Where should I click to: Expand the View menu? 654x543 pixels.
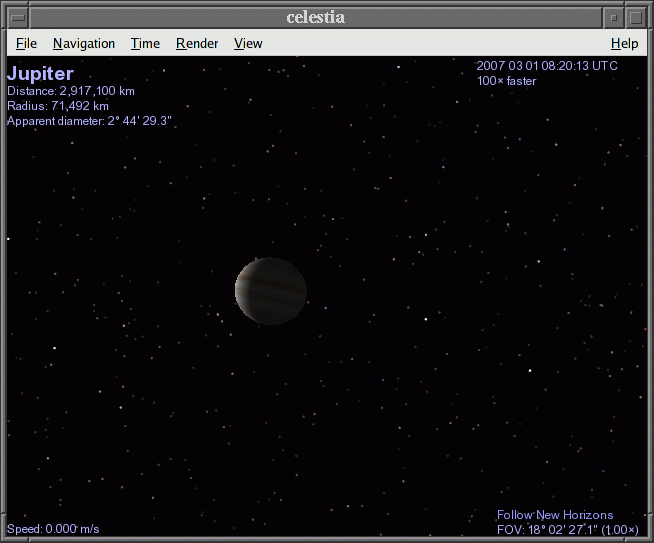pyautogui.click(x=248, y=43)
